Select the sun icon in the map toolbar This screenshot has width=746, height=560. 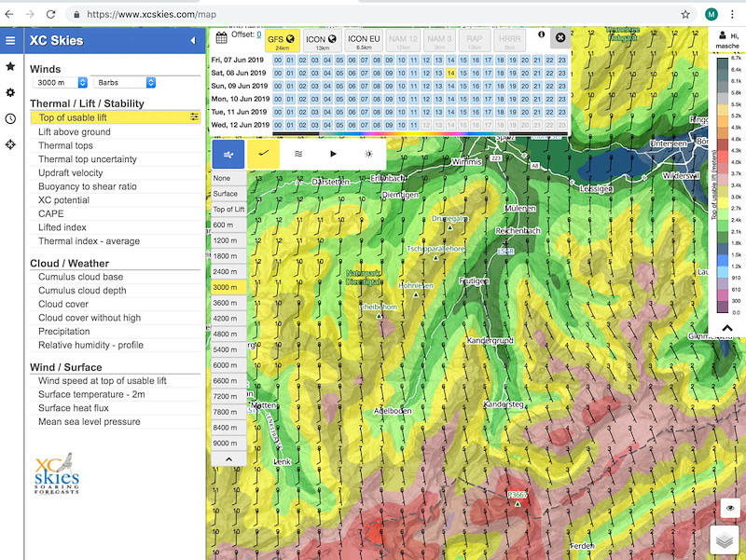[x=368, y=154]
